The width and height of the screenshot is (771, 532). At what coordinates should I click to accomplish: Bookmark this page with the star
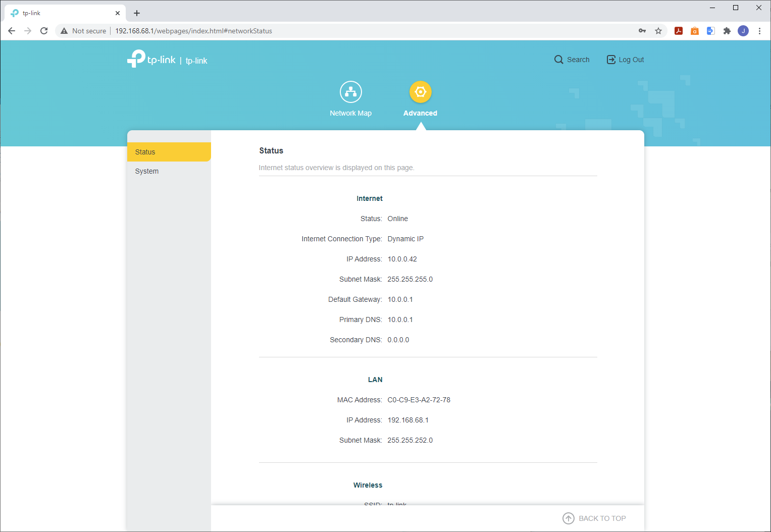click(658, 31)
